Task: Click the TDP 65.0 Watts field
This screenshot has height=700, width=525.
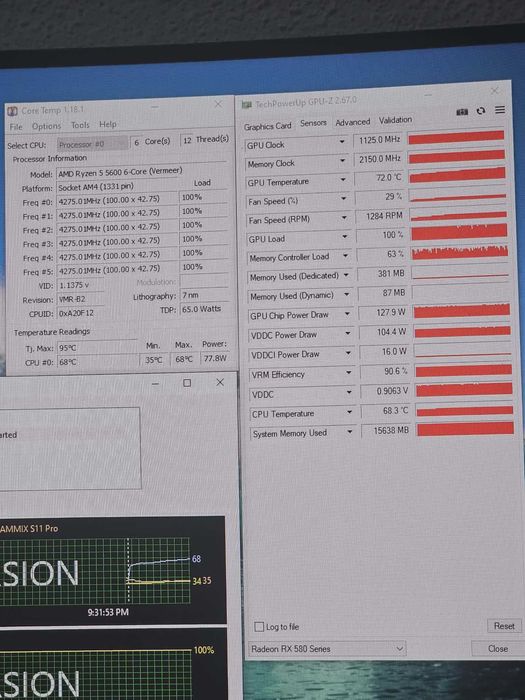Action: [204, 309]
